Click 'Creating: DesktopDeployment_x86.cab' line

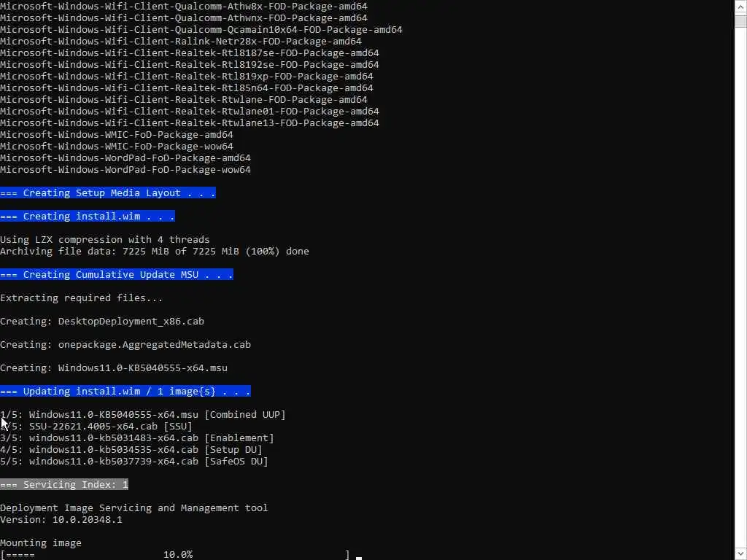pos(102,322)
